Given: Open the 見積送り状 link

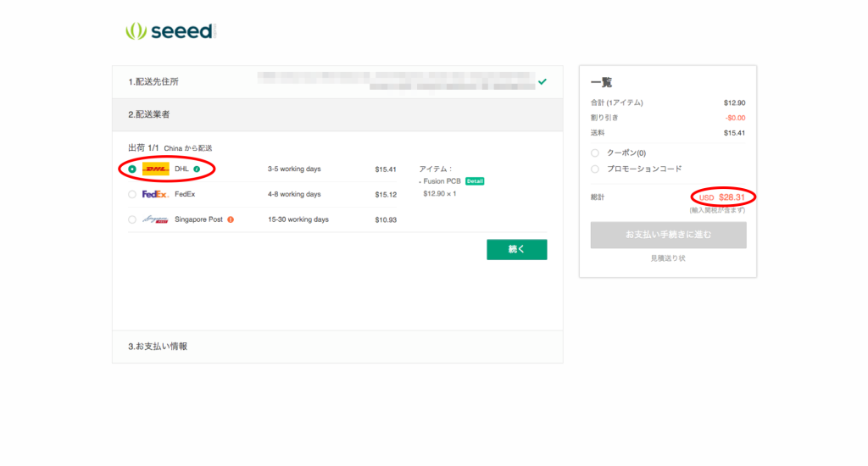Looking at the screenshot, I should click(668, 258).
